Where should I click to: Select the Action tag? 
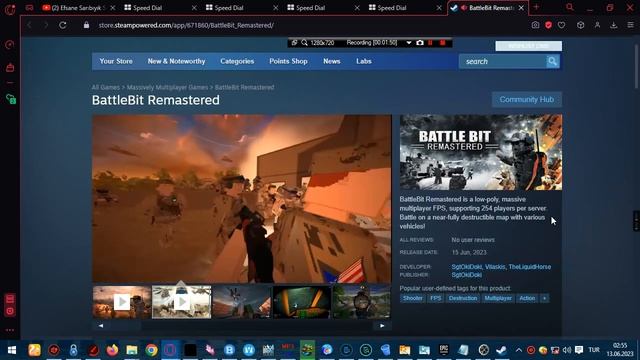527,298
